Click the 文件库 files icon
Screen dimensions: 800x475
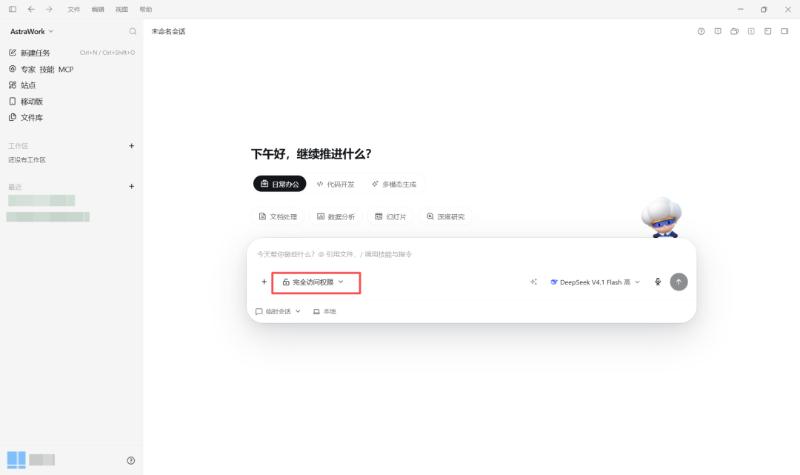click(13, 117)
